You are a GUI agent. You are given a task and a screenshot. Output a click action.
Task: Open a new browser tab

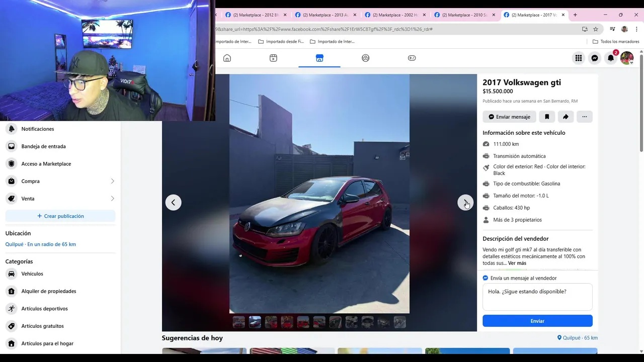point(575,15)
